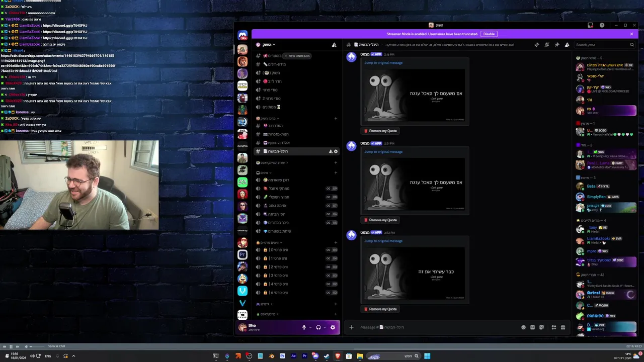The width and height of the screenshot is (644, 362).
Task: Click the plus attach button in message bar
Action: [351, 327]
